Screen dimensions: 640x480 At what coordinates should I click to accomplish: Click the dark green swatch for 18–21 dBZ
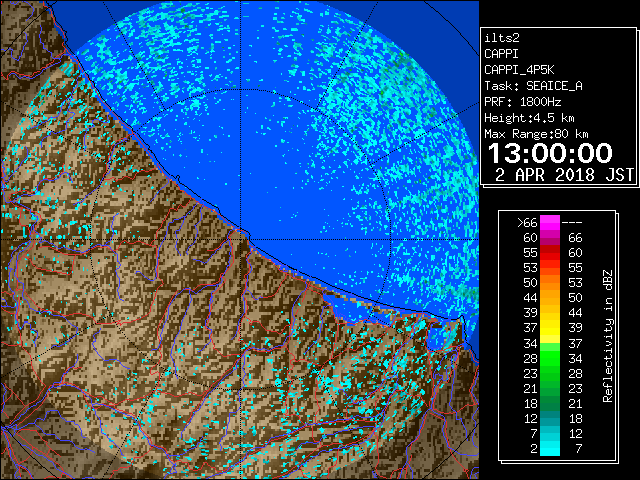click(550, 403)
